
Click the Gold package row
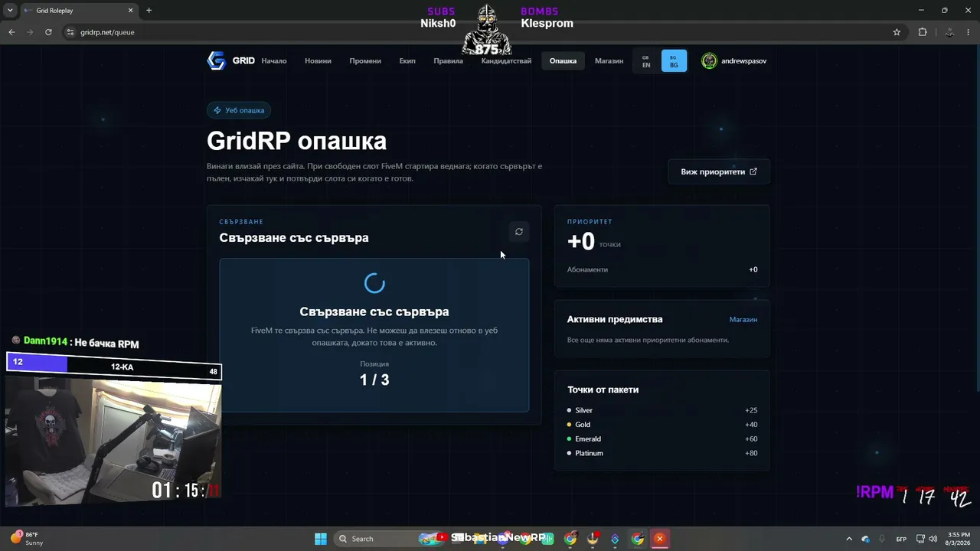[x=662, y=425]
